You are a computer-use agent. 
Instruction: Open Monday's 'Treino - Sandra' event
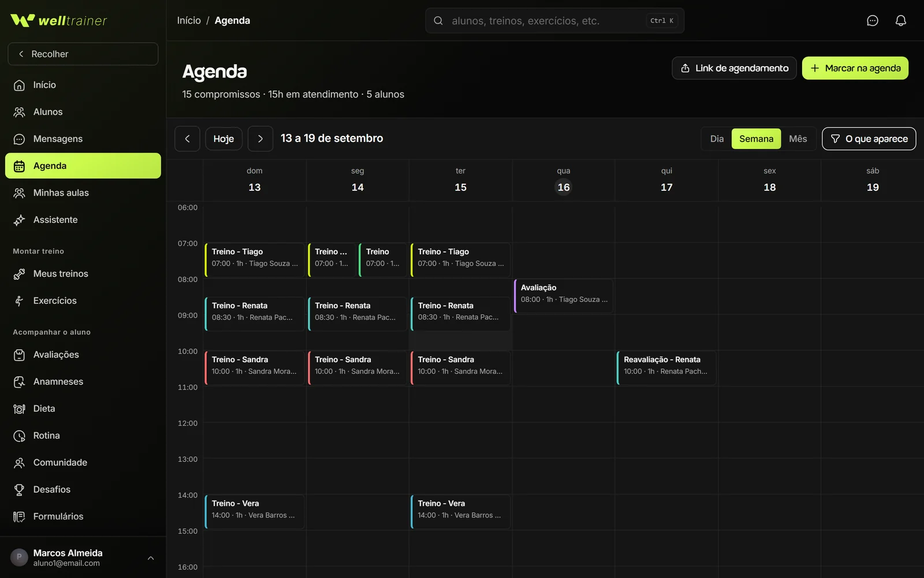coord(357,368)
